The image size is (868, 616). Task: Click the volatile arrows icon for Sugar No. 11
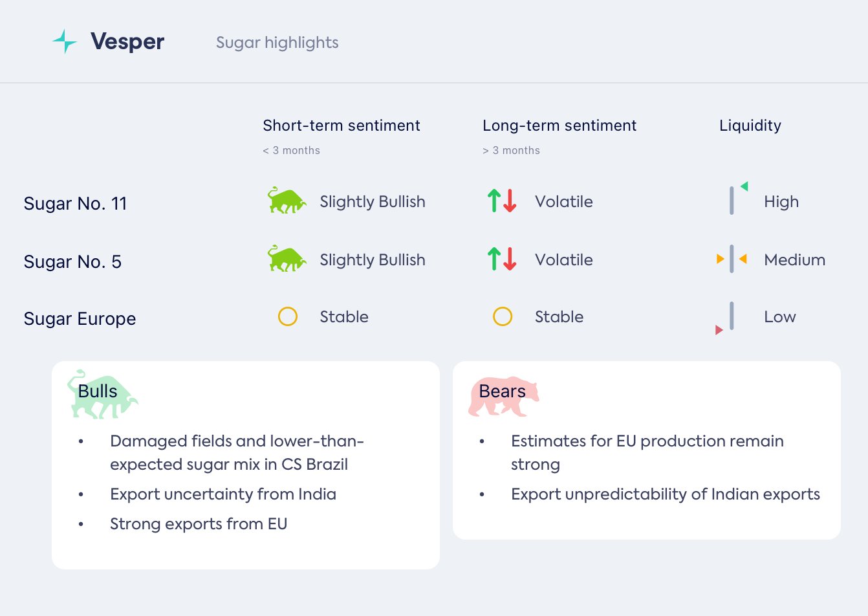click(x=502, y=201)
